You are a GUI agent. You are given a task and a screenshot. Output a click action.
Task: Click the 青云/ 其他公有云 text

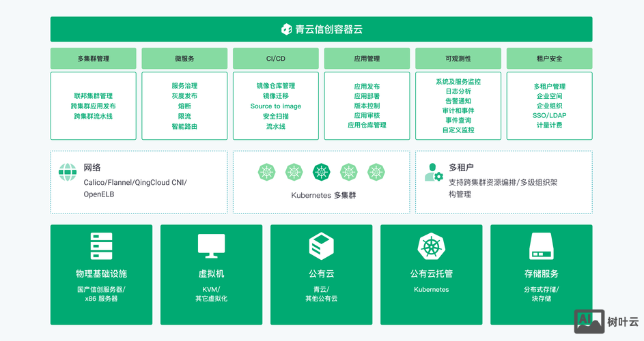[321, 294]
